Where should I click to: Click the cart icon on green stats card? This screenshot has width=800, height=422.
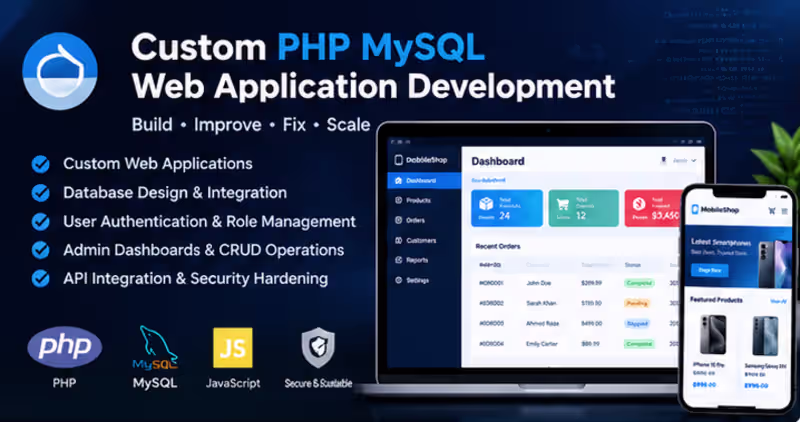pos(563,204)
